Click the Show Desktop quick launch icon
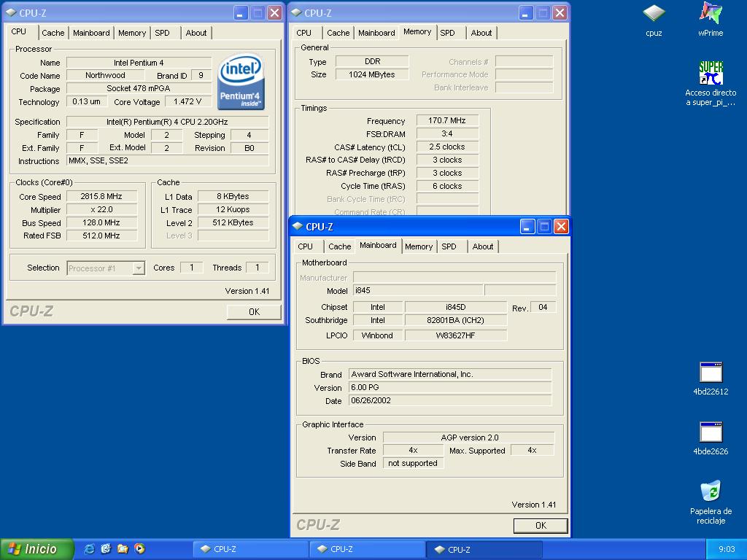Viewport: 747px width, 560px height. tap(106, 549)
